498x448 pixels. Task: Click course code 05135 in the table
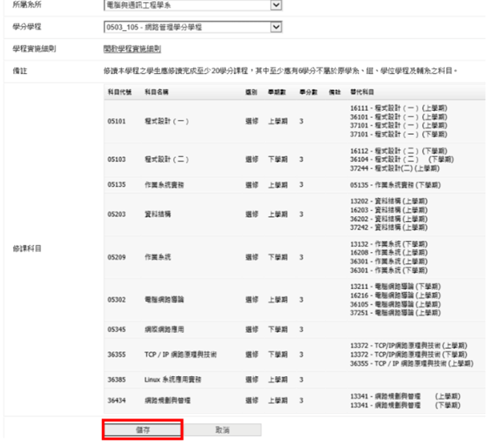tap(116, 185)
